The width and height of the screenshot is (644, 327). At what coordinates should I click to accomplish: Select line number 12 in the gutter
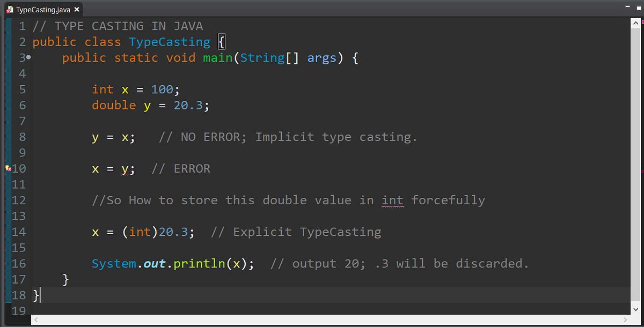[19, 200]
